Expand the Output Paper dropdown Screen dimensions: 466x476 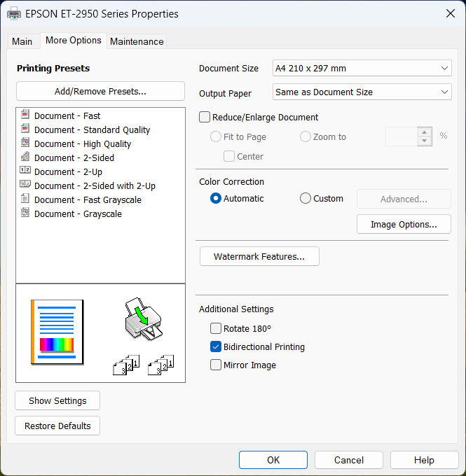[362, 92]
